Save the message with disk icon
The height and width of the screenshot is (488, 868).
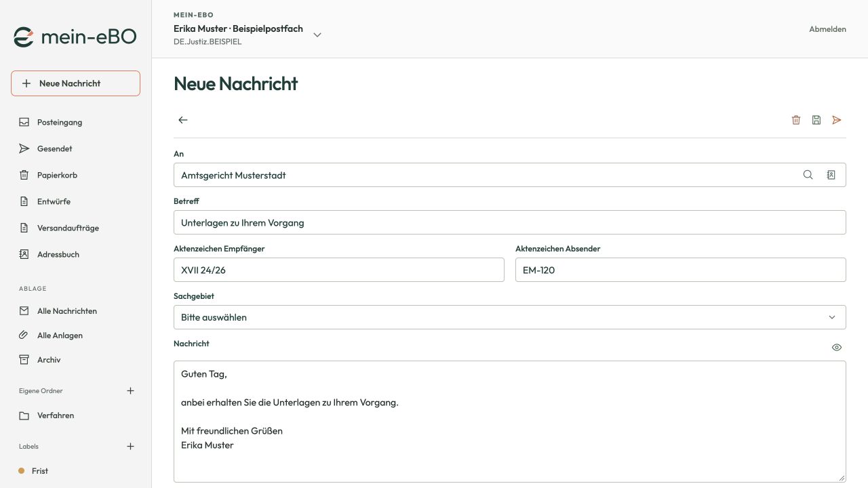tap(816, 120)
